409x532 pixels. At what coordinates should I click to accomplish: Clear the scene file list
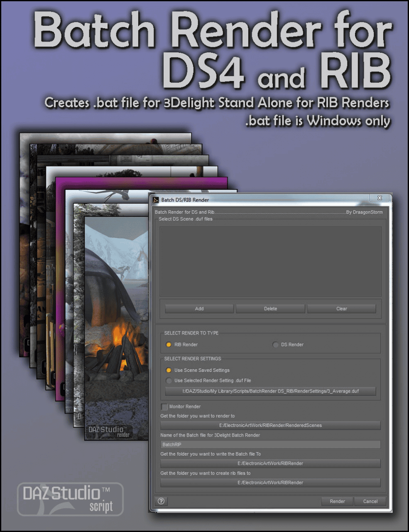point(341,308)
